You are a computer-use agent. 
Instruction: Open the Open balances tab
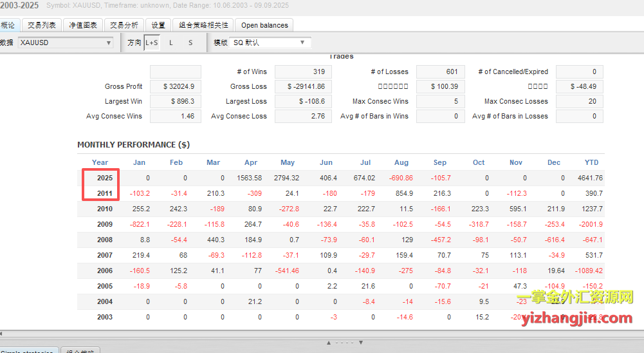pyautogui.click(x=264, y=25)
